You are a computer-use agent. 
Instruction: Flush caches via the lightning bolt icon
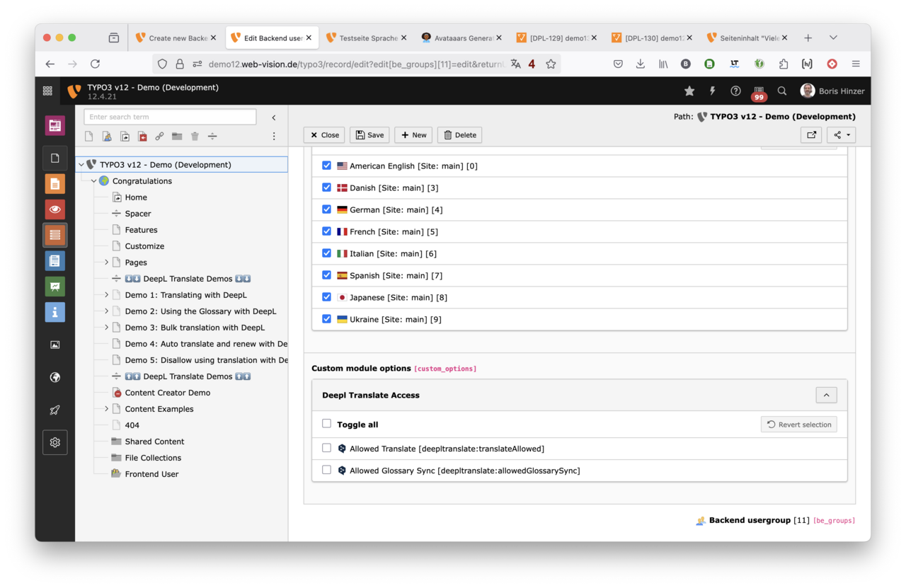click(x=711, y=91)
